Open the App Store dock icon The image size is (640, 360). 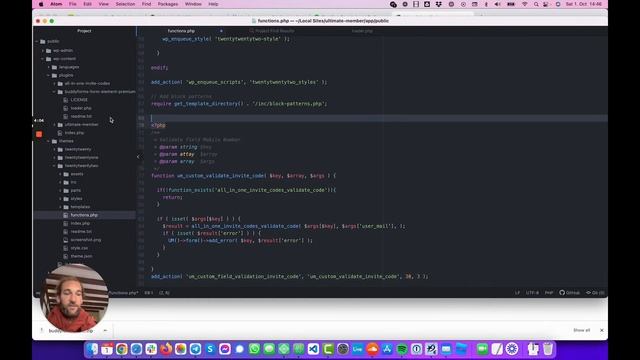[387, 349]
